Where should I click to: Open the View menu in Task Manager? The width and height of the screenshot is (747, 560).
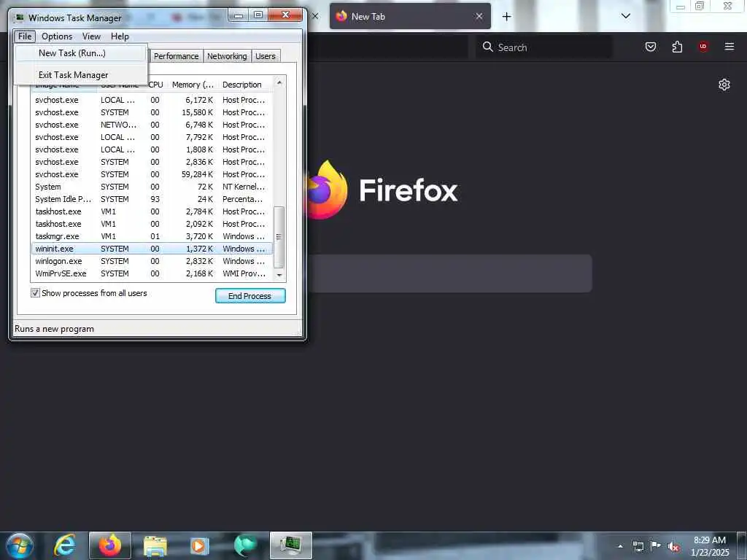click(91, 36)
